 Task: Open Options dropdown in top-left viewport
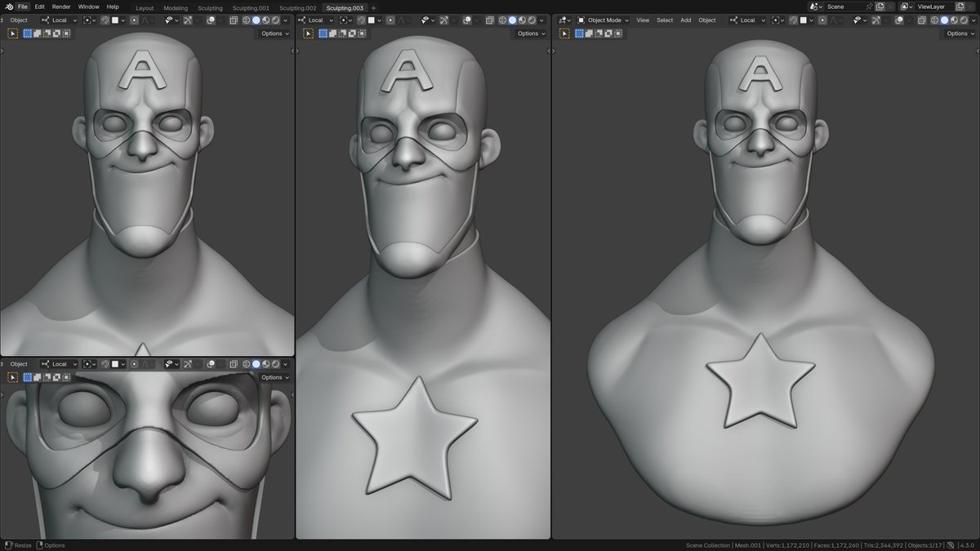click(274, 33)
